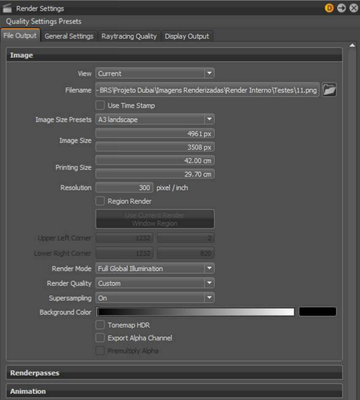Collapse the Image section header
This screenshot has height=400, width=360.
tap(174, 55)
